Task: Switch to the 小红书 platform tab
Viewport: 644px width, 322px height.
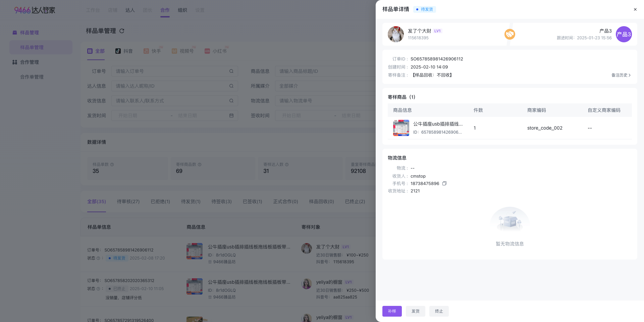Action: (216, 51)
